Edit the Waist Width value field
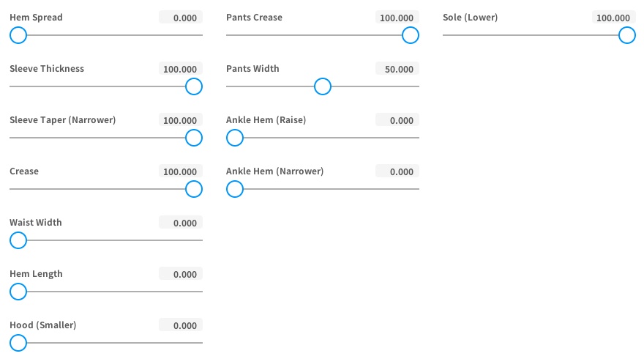 [x=181, y=223]
